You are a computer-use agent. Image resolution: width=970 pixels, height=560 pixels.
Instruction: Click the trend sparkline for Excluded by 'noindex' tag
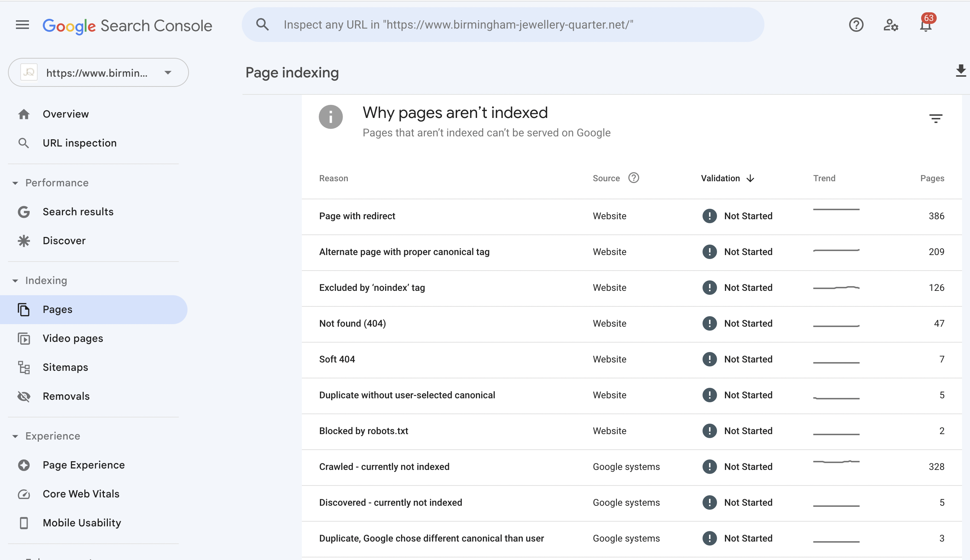(836, 288)
